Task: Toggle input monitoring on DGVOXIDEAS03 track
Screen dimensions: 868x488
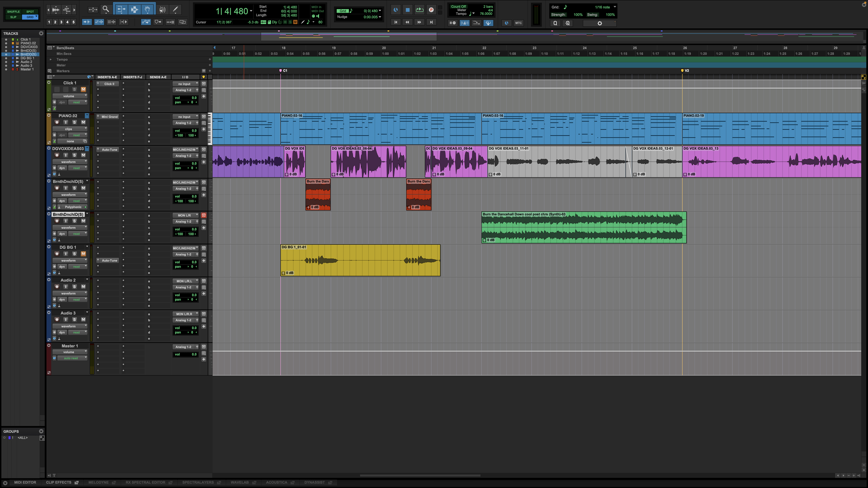Action: coord(66,155)
